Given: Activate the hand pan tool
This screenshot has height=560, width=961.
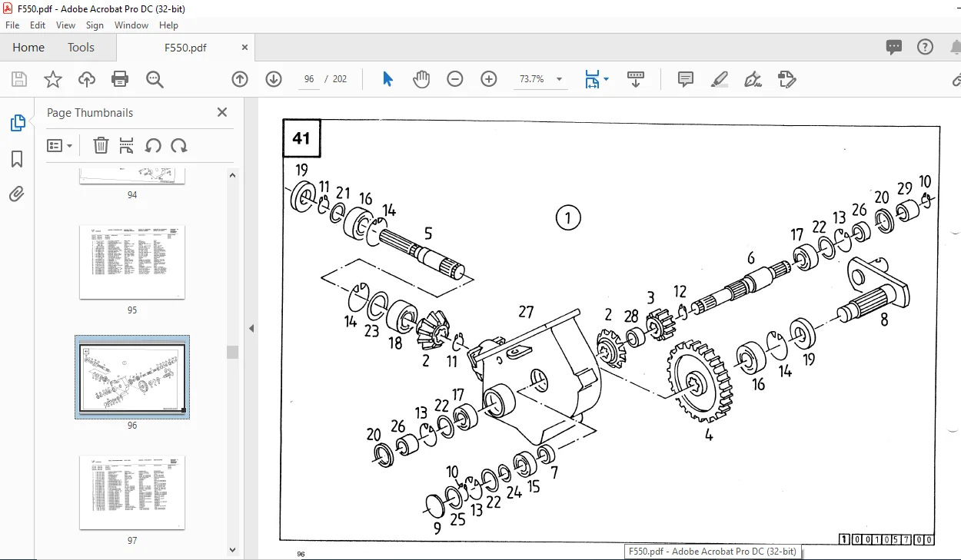Looking at the screenshot, I should click(x=421, y=79).
